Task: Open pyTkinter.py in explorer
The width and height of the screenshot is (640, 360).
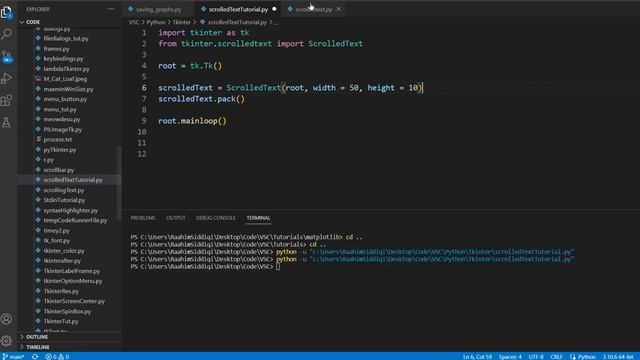Action: click(x=60, y=149)
